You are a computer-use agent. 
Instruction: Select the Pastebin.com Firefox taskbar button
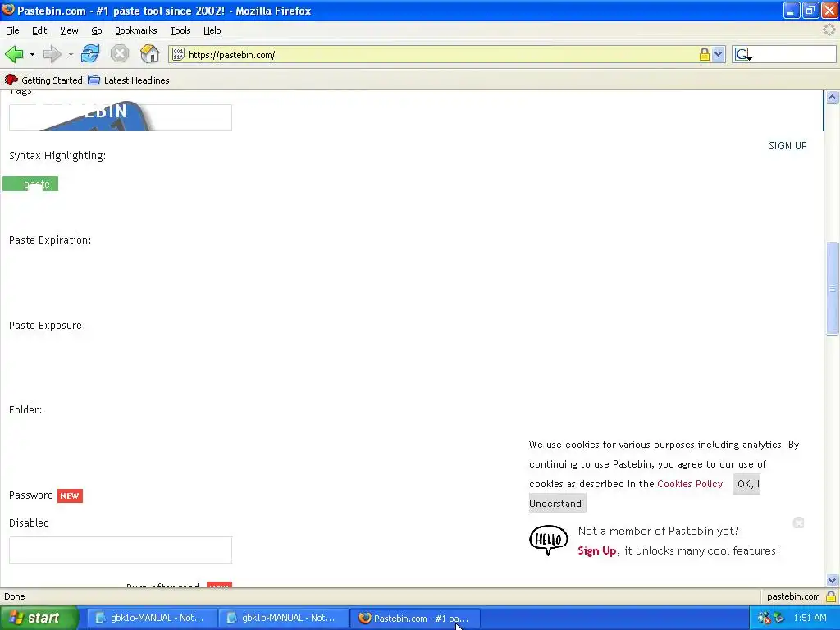(416, 618)
